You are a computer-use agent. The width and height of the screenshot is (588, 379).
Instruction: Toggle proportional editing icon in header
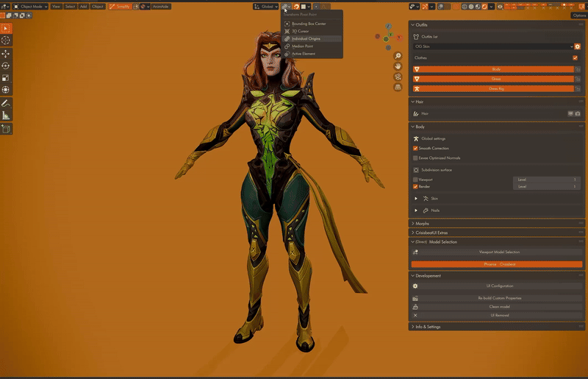316,7
